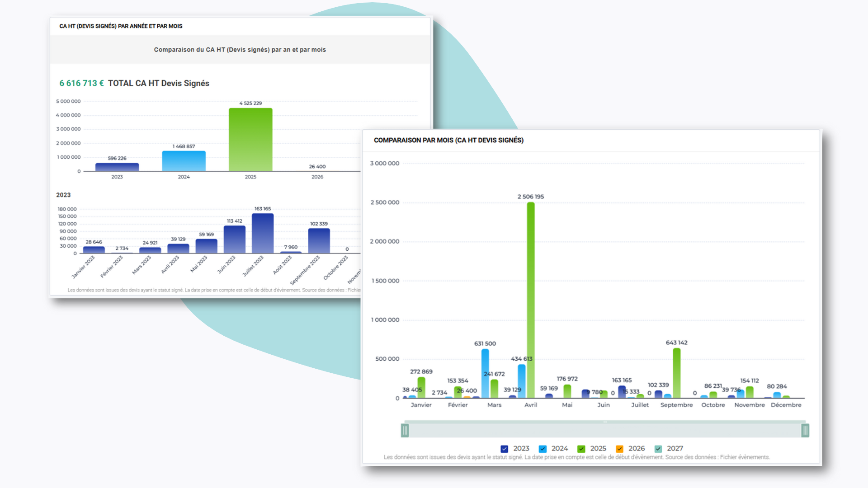The width and height of the screenshot is (868, 488).
Task: Toggle the 2024 series checkbox
Action: [x=542, y=449]
